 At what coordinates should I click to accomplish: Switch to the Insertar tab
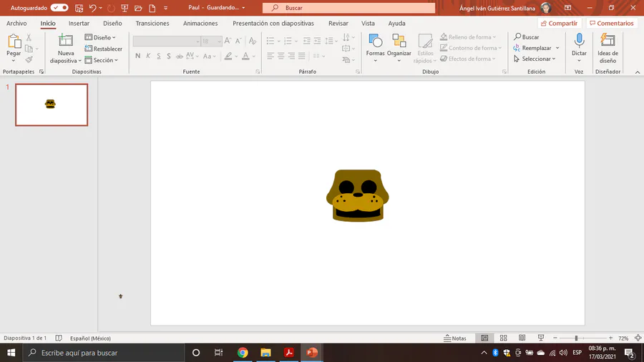(79, 24)
